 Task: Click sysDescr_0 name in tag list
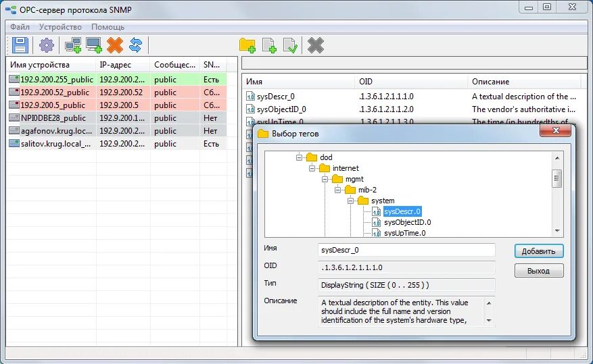coord(275,97)
